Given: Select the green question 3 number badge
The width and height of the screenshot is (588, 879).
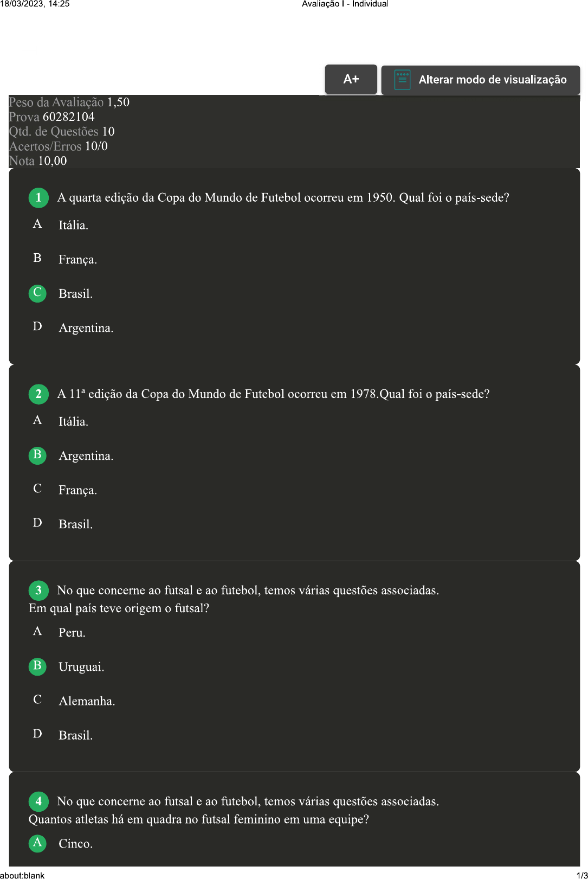Looking at the screenshot, I should [x=38, y=591].
